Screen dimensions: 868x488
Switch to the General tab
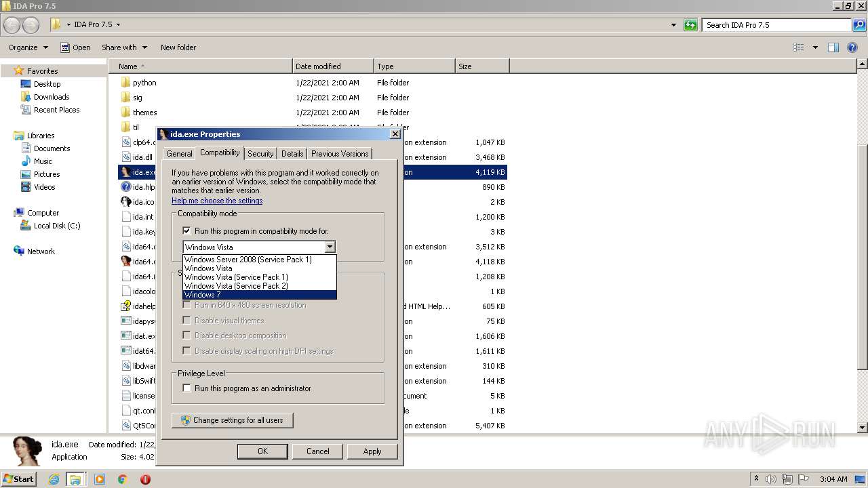pyautogui.click(x=180, y=154)
